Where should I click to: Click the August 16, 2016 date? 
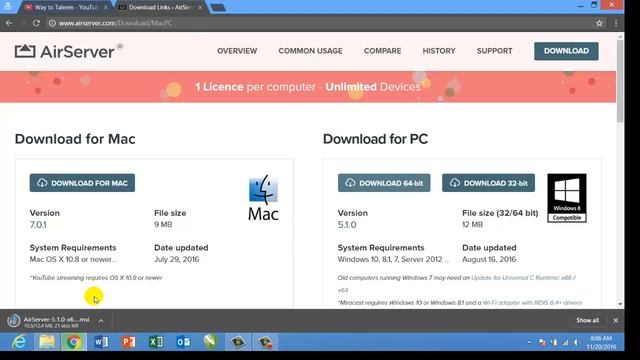tap(489, 259)
